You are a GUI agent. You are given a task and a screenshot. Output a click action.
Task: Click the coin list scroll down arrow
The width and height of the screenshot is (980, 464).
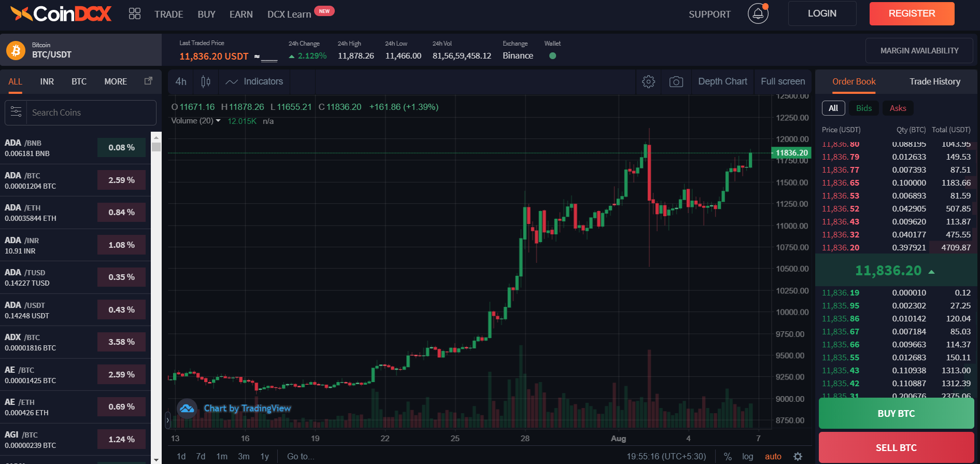(x=156, y=459)
